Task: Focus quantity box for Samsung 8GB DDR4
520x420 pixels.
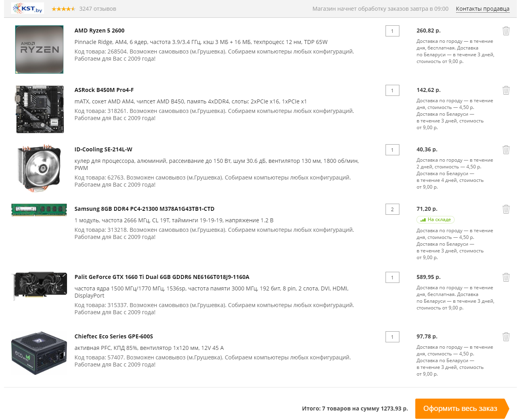Action: pos(392,209)
